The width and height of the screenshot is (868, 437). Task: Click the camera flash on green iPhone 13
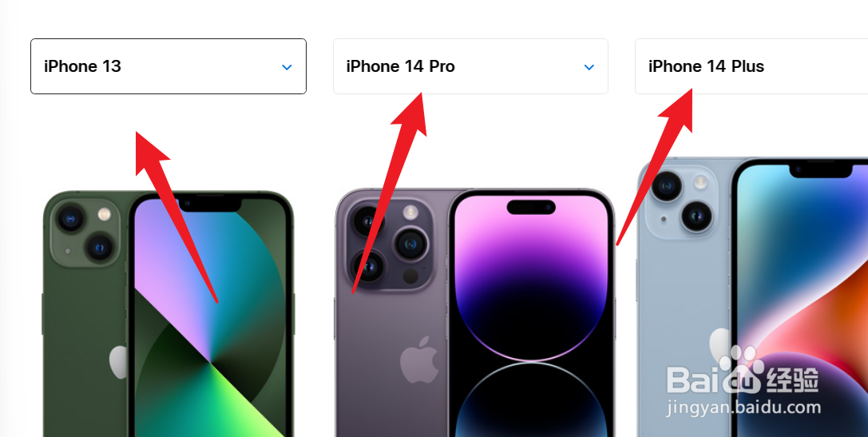point(104,214)
